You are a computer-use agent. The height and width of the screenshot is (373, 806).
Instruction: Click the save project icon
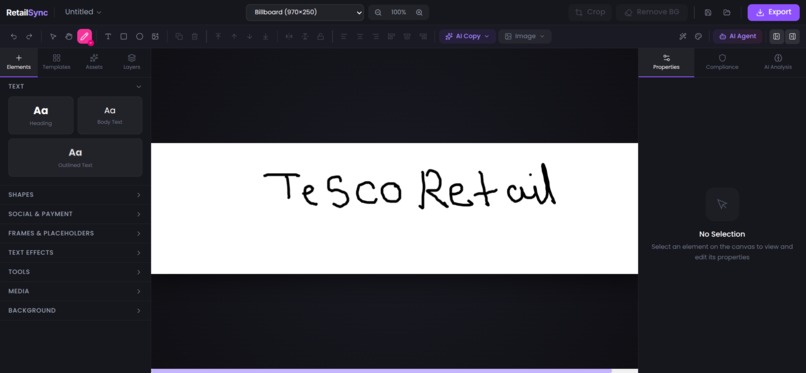pos(708,12)
